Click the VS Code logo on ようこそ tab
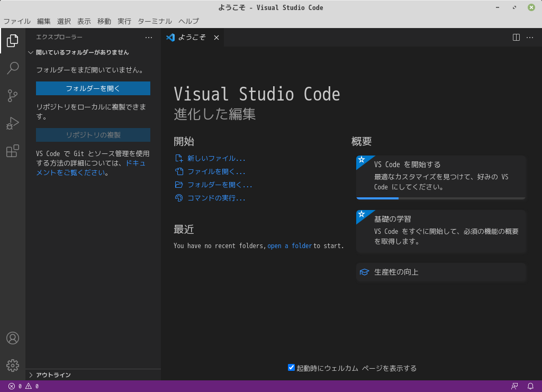 (x=170, y=38)
